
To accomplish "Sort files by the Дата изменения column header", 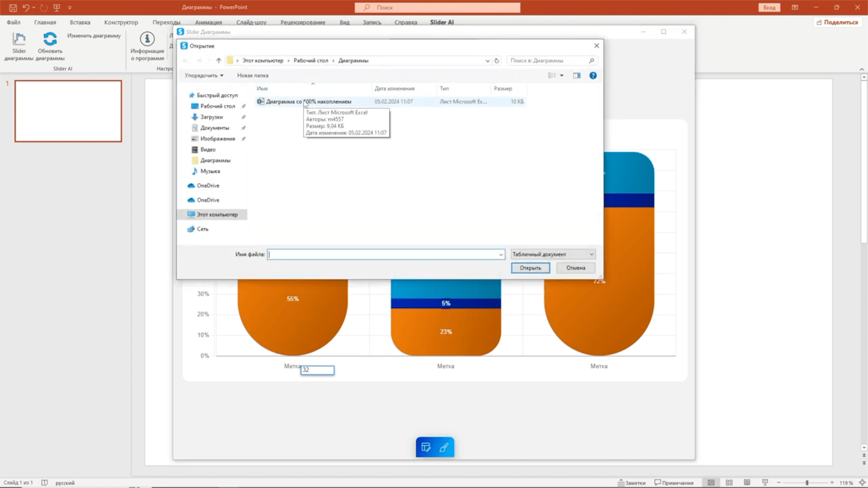I will [x=394, y=89].
